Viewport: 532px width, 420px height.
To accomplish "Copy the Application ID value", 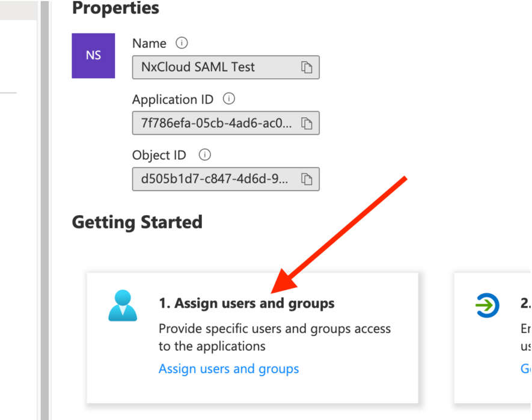I will point(307,123).
